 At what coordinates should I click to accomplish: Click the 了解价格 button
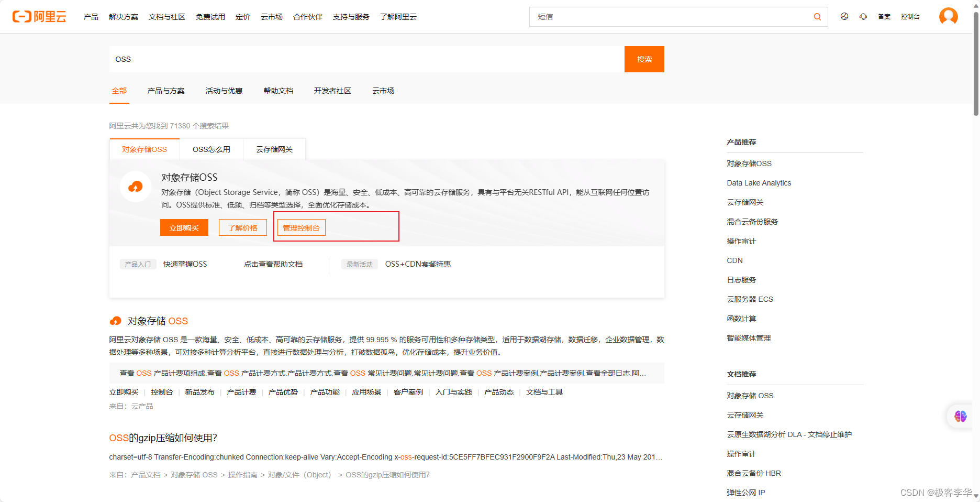point(243,227)
